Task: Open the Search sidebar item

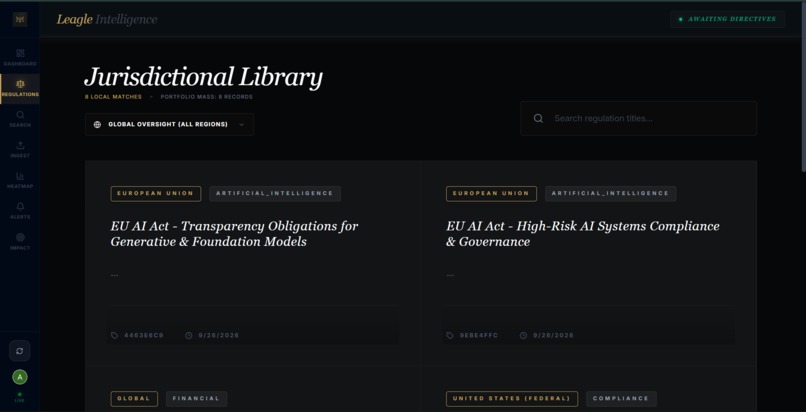Action: pos(20,119)
